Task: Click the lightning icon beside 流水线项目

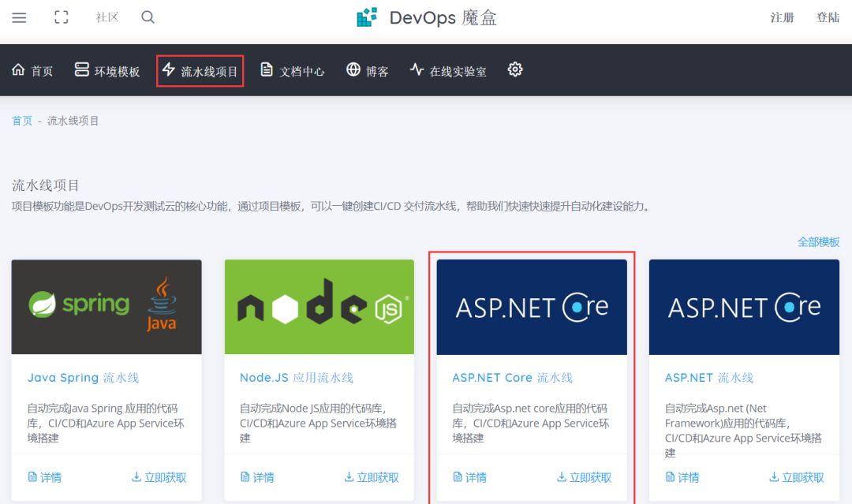Action: coord(169,69)
